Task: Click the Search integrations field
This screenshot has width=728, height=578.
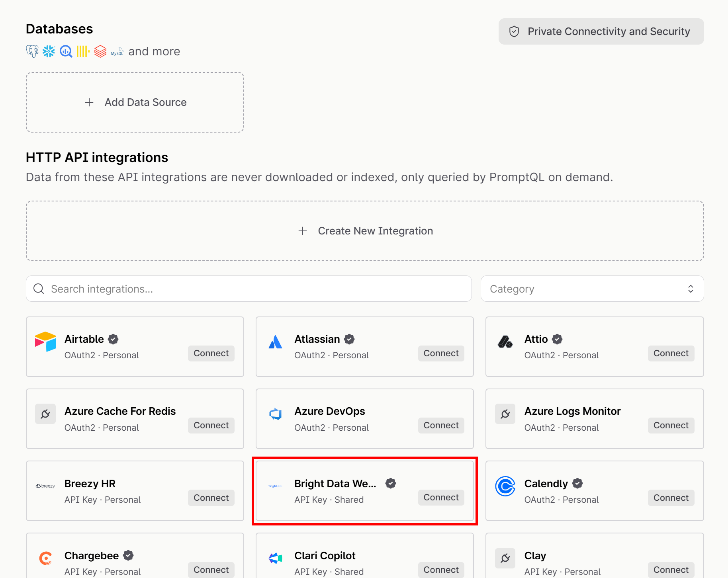Action: pyautogui.click(x=249, y=289)
